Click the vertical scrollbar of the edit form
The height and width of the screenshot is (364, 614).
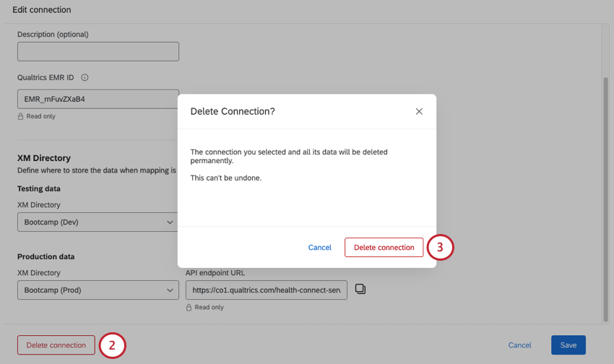pyautogui.click(x=605, y=195)
